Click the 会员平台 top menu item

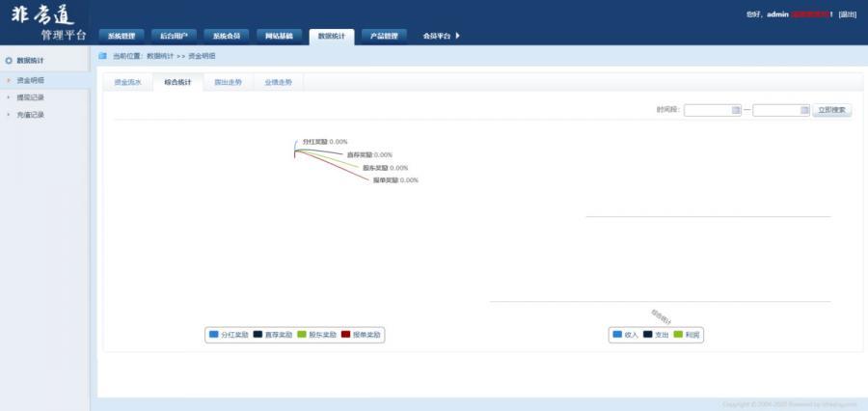pyautogui.click(x=437, y=36)
